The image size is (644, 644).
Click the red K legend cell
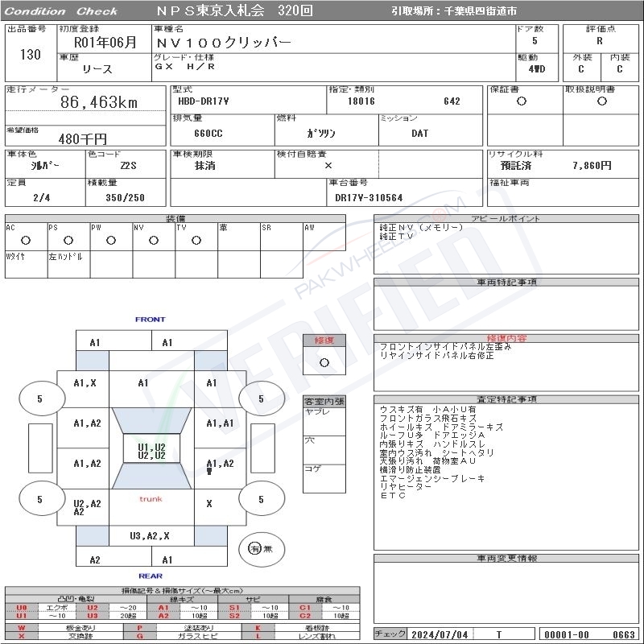point(258,627)
